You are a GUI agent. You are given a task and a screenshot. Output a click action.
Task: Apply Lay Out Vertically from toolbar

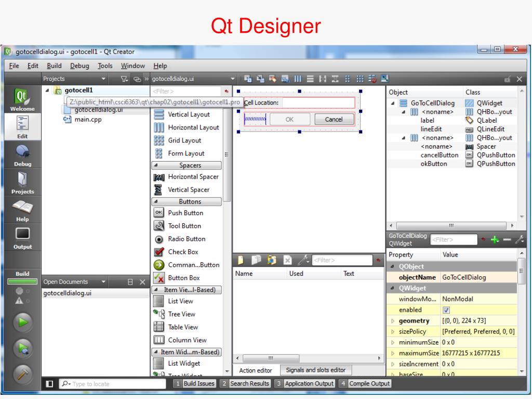[310, 79]
